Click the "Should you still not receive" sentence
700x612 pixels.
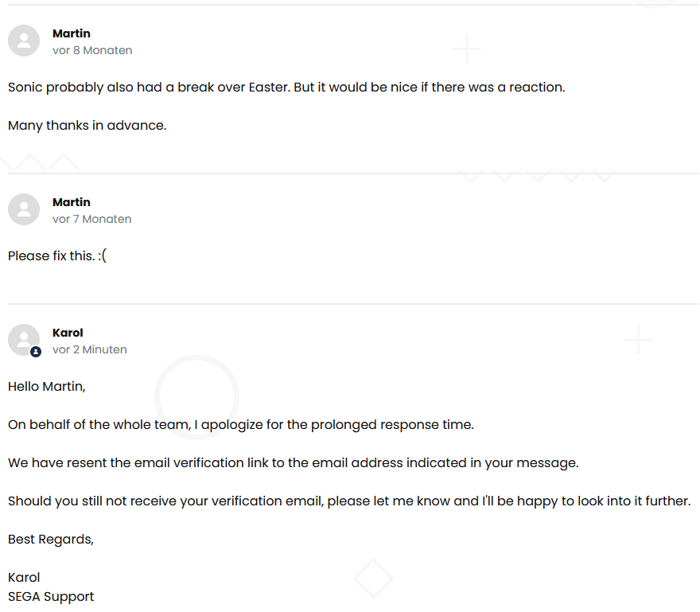(x=349, y=501)
